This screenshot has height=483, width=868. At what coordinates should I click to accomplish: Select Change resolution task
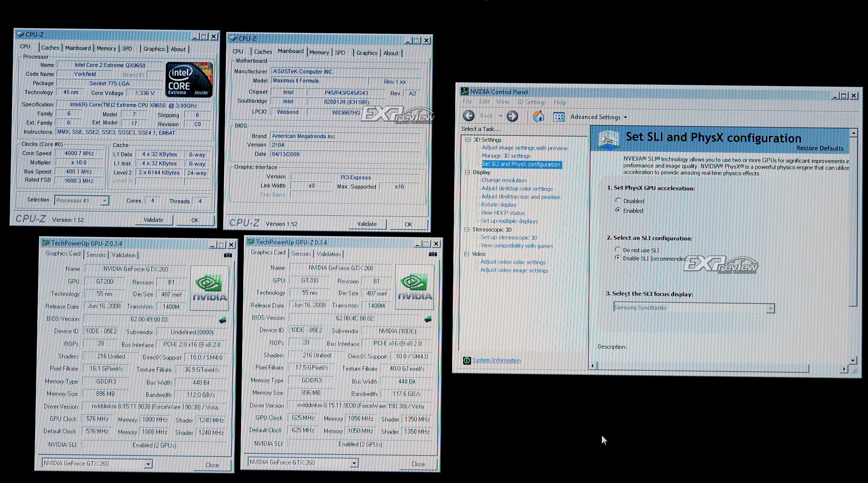(504, 180)
